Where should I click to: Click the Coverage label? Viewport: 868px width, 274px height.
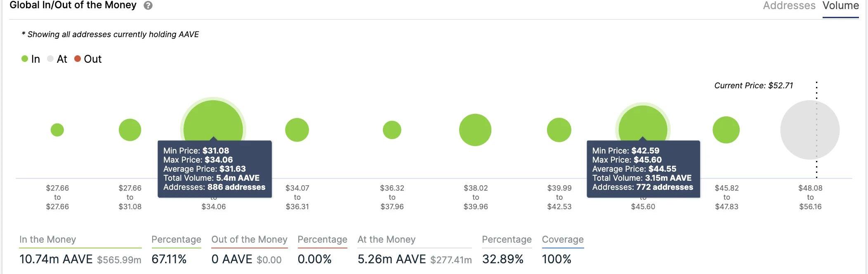[563, 239]
